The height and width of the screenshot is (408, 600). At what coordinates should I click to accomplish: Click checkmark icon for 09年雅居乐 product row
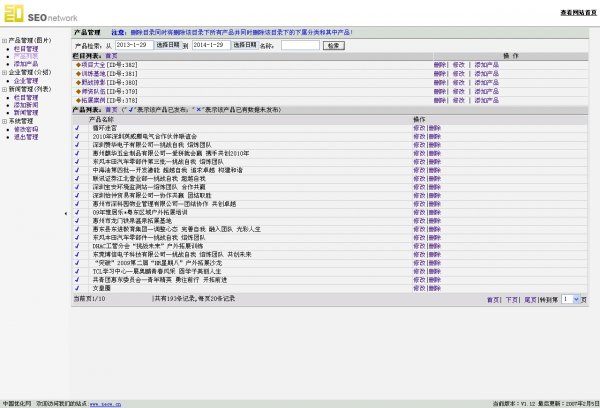(77, 212)
